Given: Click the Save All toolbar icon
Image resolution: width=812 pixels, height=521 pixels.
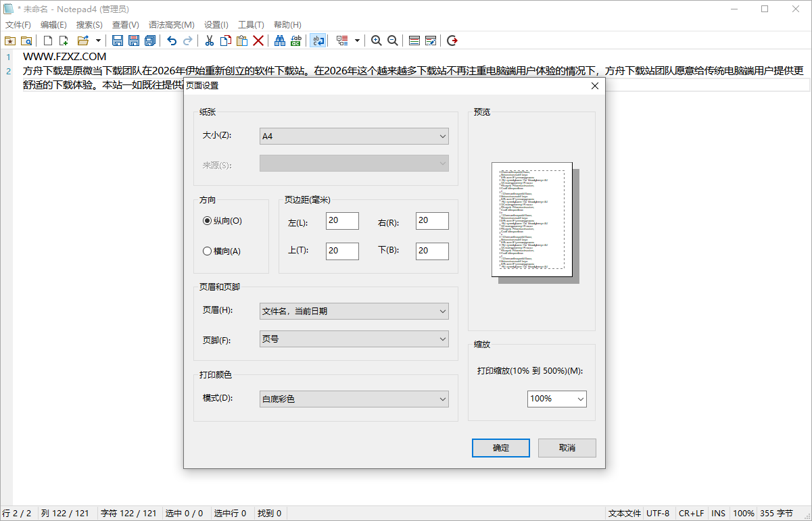Looking at the screenshot, I should (x=149, y=41).
